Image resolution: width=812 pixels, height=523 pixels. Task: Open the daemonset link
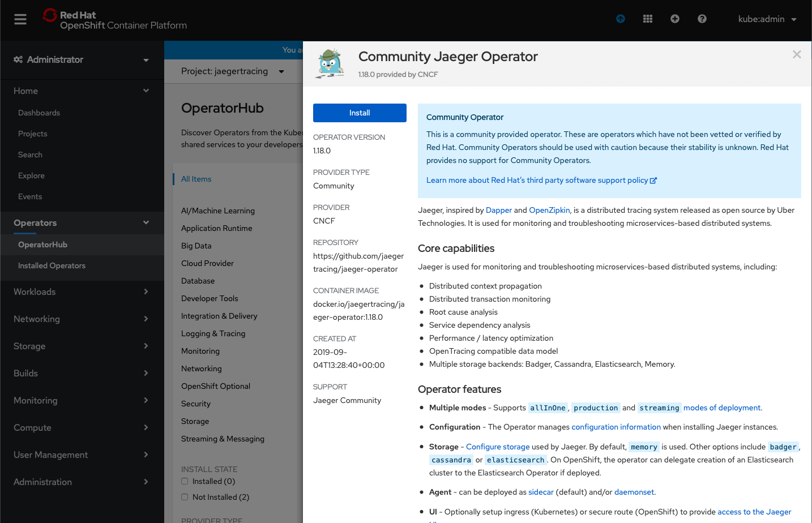[634, 492]
